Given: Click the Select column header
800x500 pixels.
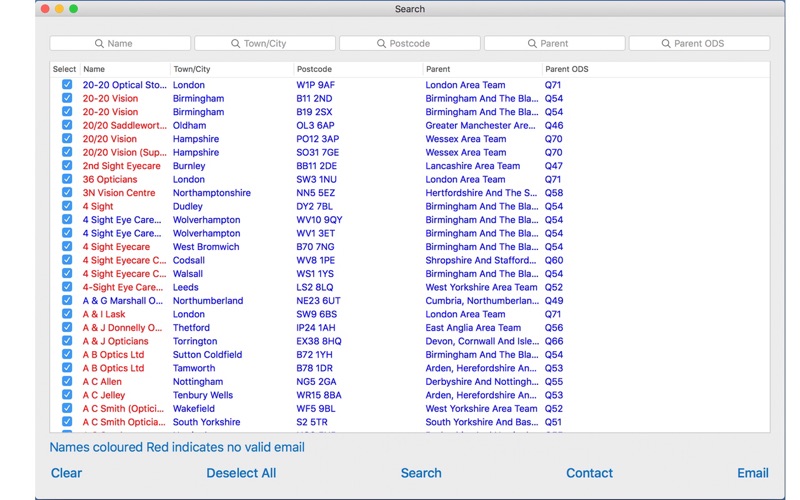Looking at the screenshot, I should 64,69.
